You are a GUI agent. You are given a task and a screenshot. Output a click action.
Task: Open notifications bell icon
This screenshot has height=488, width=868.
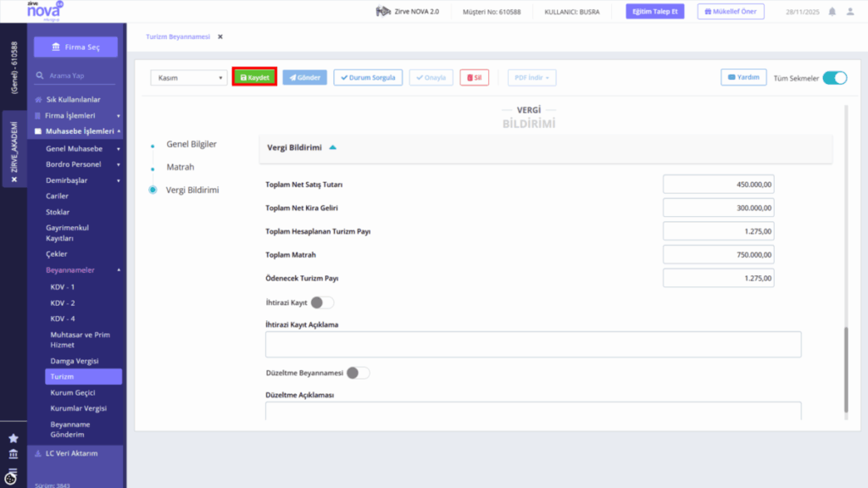832,12
